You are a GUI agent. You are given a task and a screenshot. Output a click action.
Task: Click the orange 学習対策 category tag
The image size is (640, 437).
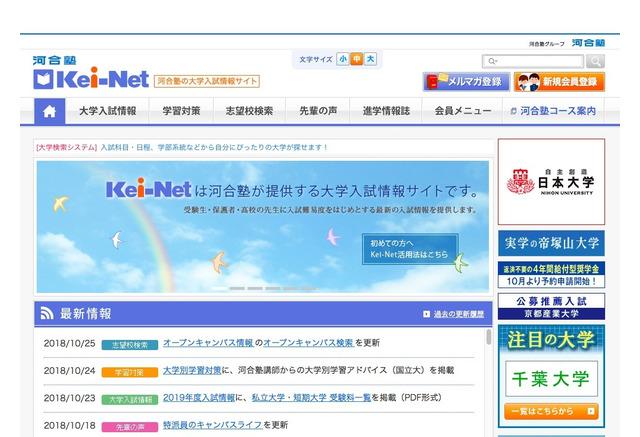(130, 373)
